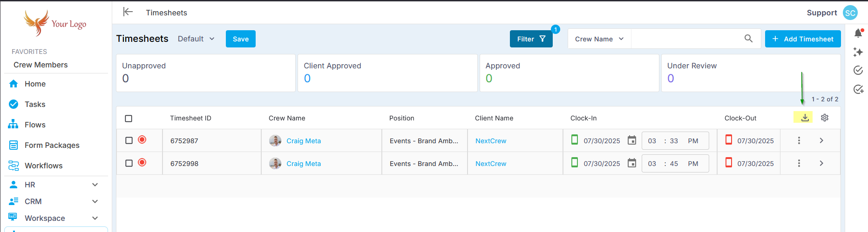The image size is (868, 232).
Task: Collapse the sidebar with arrow icon
Action: pos(128,12)
